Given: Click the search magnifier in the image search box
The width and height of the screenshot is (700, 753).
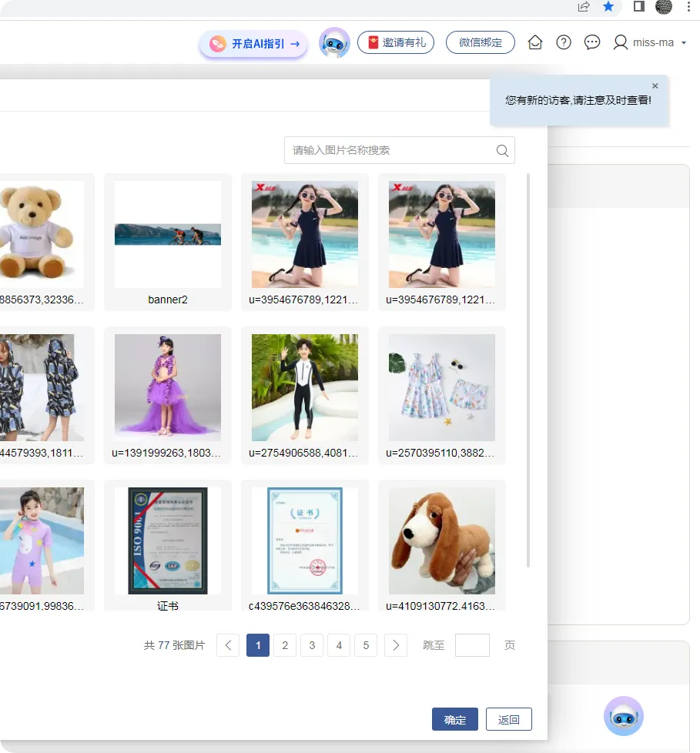Looking at the screenshot, I should [x=502, y=150].
